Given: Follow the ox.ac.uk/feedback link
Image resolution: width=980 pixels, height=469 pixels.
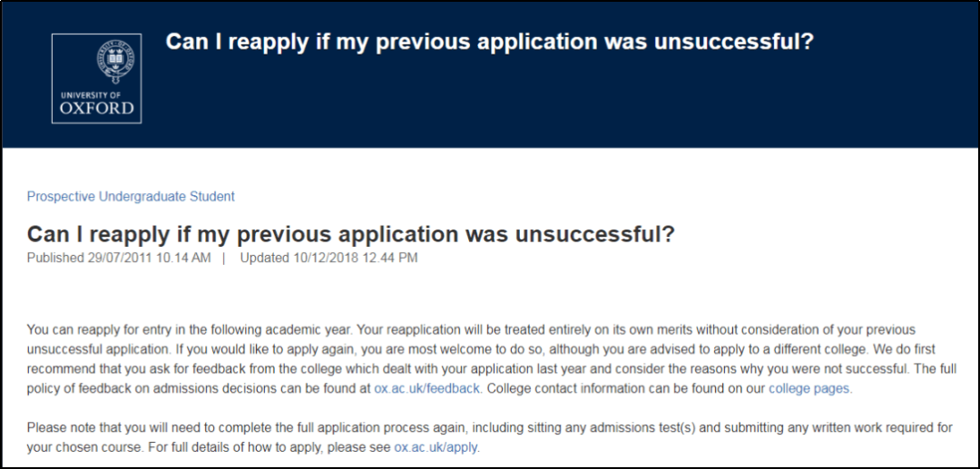Looking at the screenshot, I should pyautogui.click(x=426, y=388).
